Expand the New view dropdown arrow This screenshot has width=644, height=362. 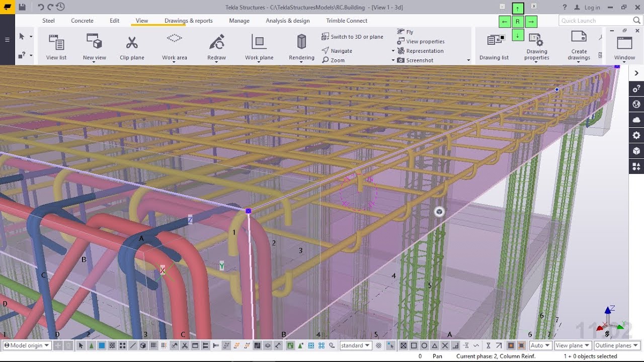coord(94,62)
